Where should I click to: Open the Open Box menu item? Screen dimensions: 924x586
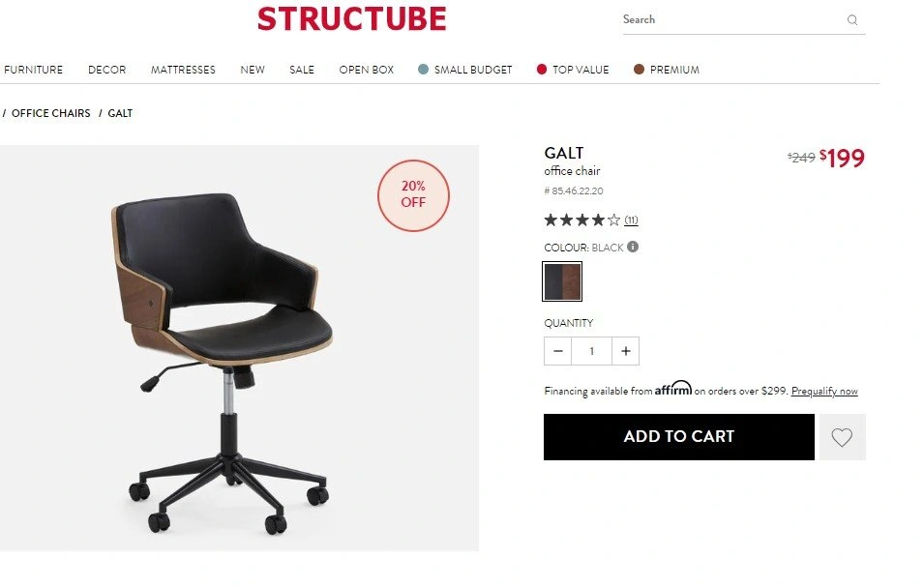367,70
